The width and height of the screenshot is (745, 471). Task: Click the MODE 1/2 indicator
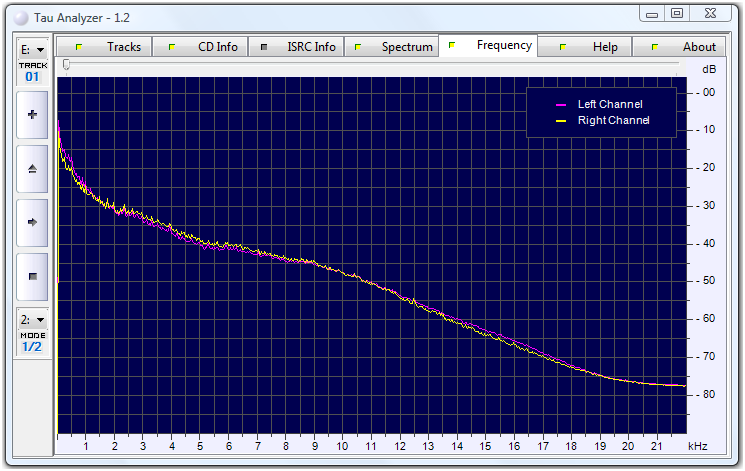(x=32, y=342)
